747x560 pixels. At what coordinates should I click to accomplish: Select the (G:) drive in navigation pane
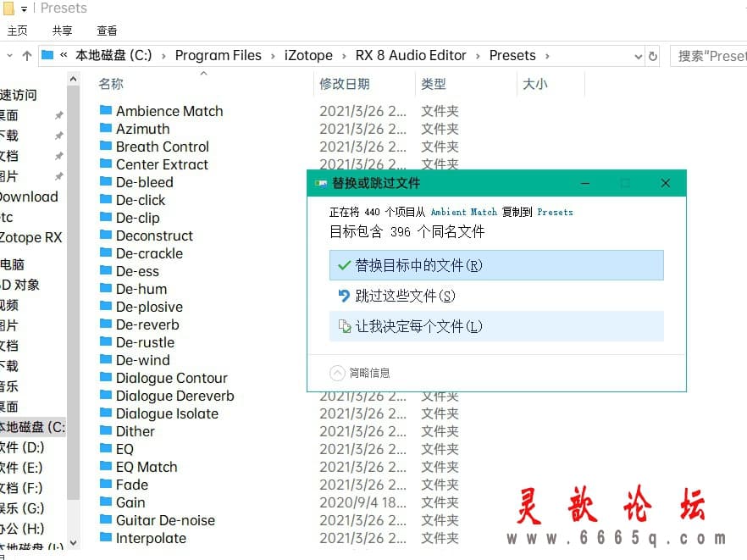click(22, 508)
